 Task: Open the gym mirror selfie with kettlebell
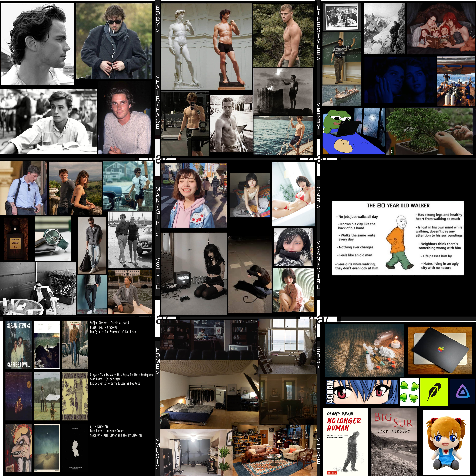point(185,124)
